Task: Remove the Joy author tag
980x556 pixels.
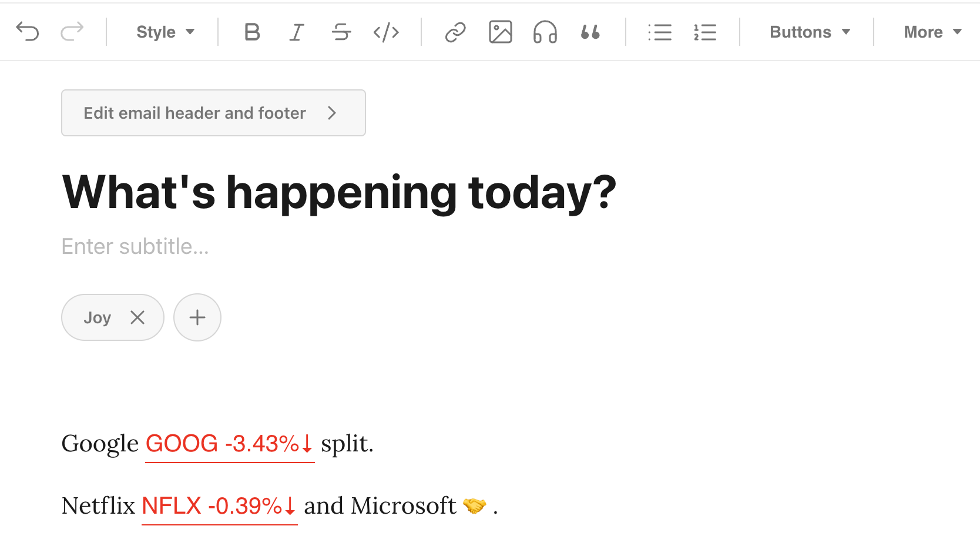Action: (137, 317)
